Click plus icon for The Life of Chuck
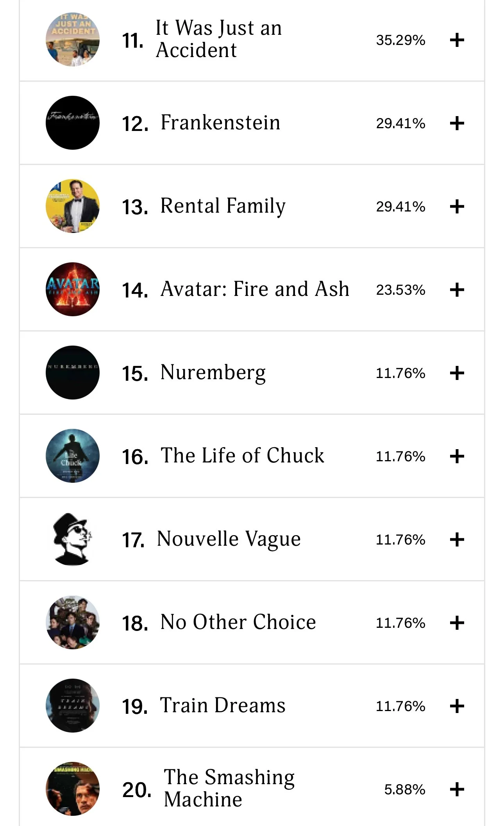Screen dimensions: 504x826 pyautogui.click(x=457, y=456)
